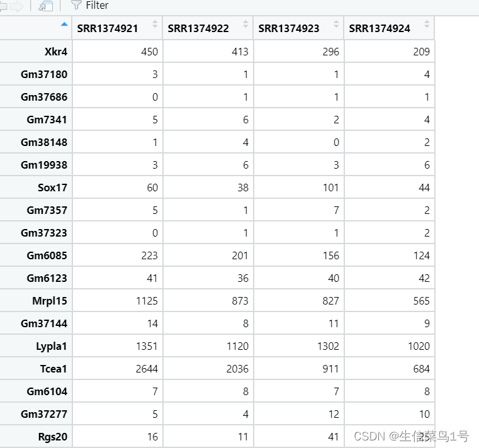Sort column SRR1374922 using its arrows

coord(245,24)
